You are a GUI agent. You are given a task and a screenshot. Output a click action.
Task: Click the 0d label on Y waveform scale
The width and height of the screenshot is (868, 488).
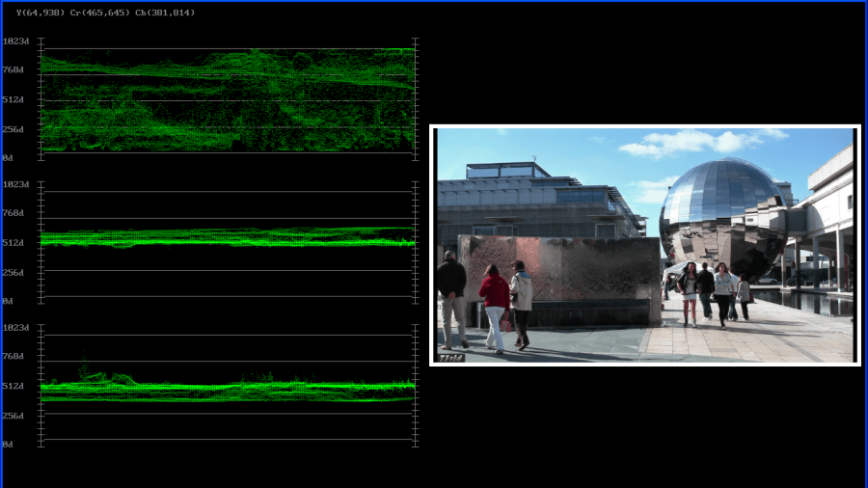click(8, 158)
